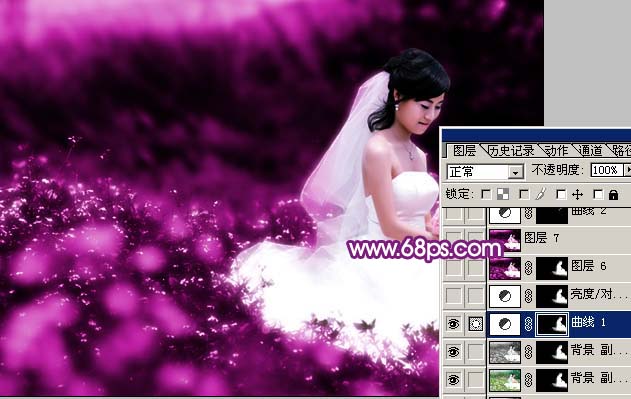Open the blend mode dropdown showing 正常
Screen dimensions: 631x399
(485, 172)
